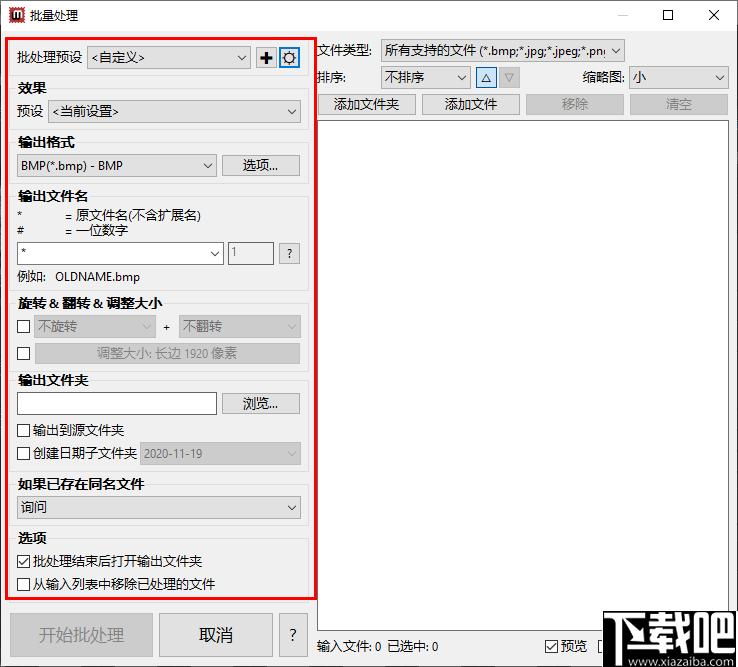Check 从输入列表中移除已处理的文件
738x667 pixels.
tap(24, 585)
